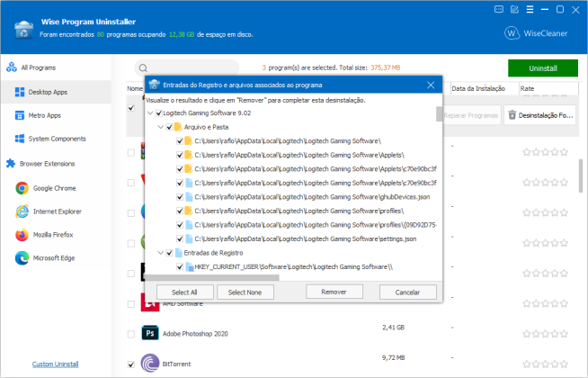This screenshot has height=378, width=588.
Task: Click the dialog horizontal scrollbar thumb
Action: pyautogui.click(x=212, y=278)
